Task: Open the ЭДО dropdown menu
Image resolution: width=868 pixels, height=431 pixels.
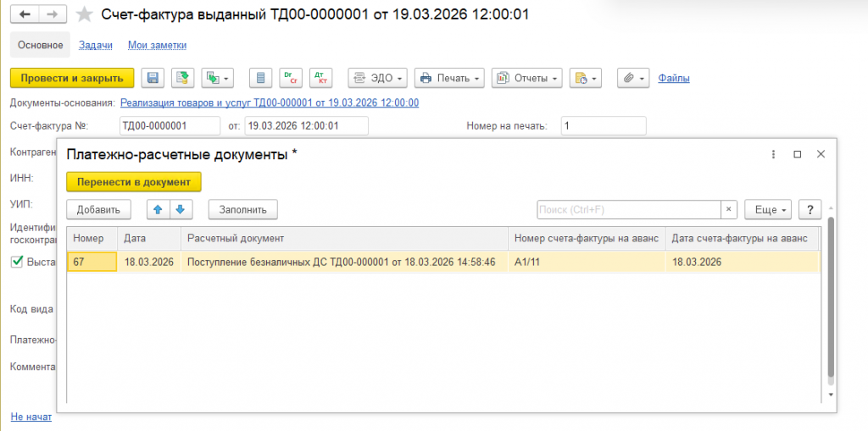Action: (377, 78)
